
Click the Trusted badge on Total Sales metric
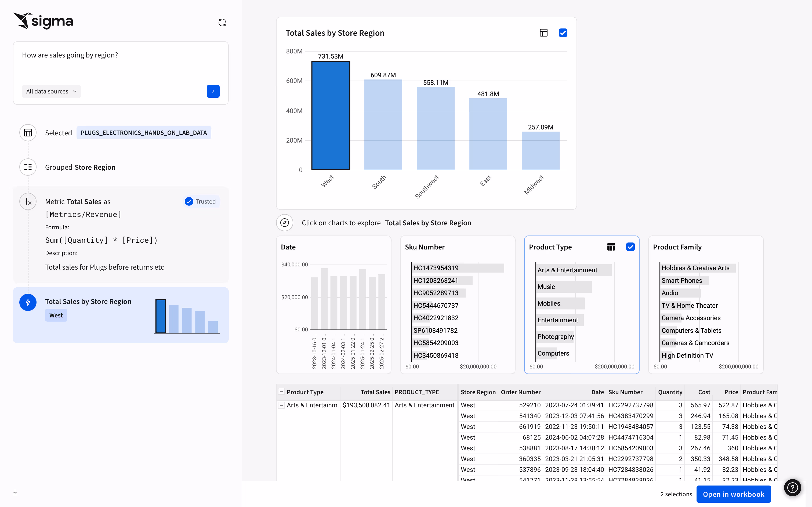pos(201,201)
